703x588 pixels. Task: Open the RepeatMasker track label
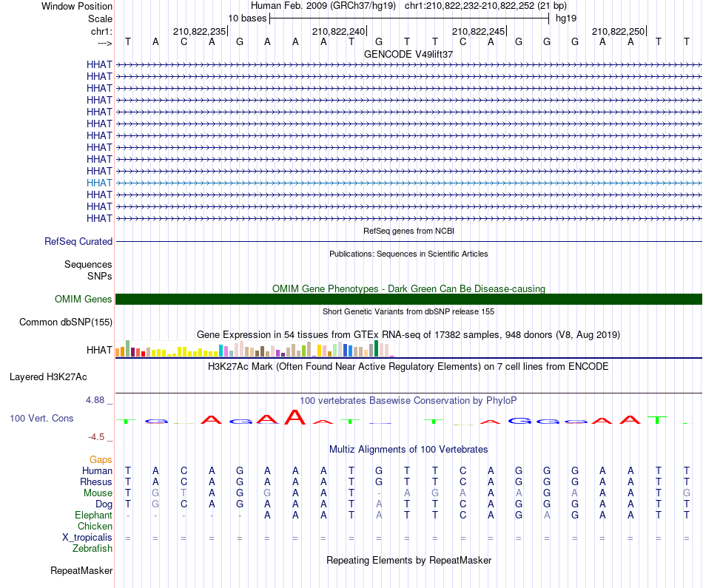click(x=81, y=570)
